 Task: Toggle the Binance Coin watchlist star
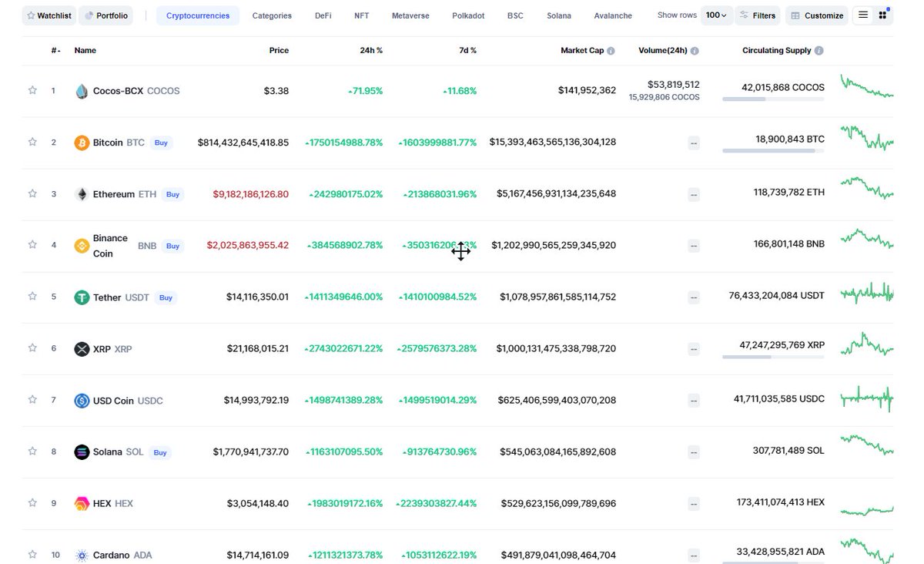[32, 244]
